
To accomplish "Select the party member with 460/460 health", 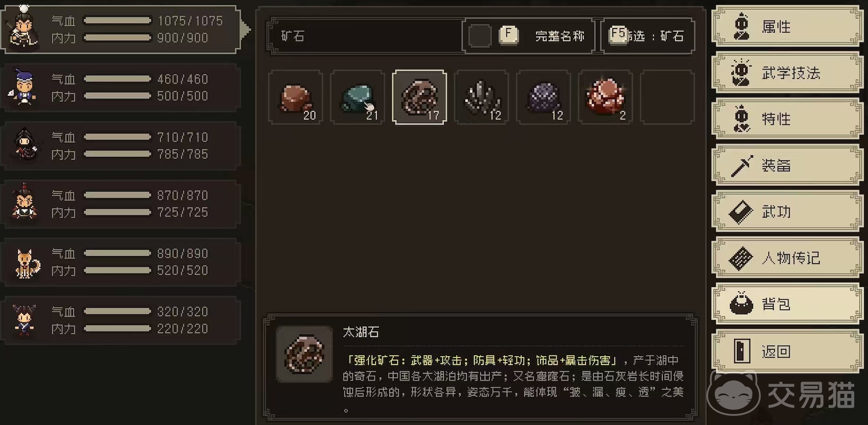I will [121, 87].
